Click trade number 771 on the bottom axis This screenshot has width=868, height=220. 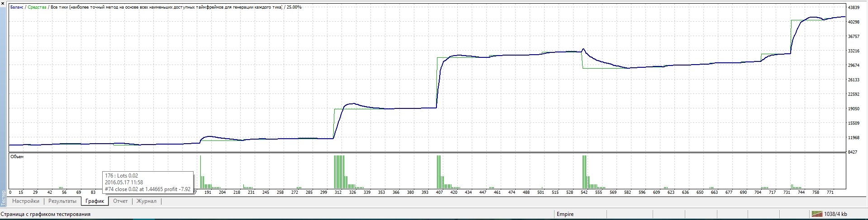coord(830,192)
